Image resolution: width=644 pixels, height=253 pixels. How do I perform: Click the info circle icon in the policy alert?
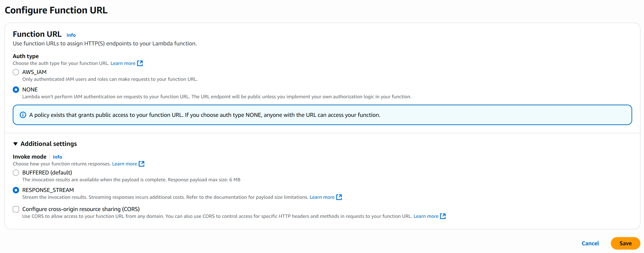click(23, 115)
